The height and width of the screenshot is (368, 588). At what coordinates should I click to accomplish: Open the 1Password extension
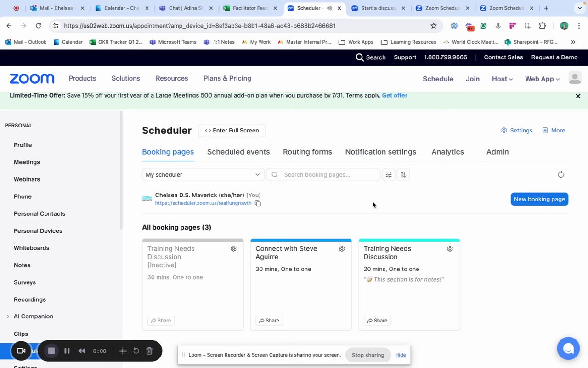click(454, 26)
